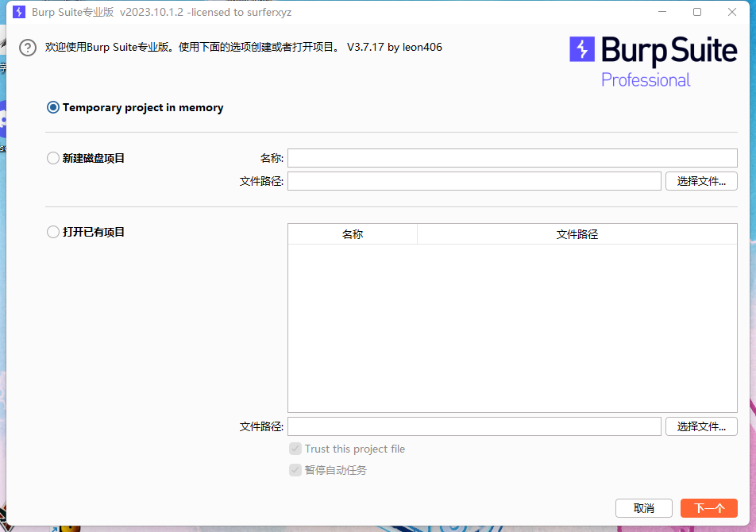The height and width of the screenshot is (532, 756).
Task: Click the 名称 input field
Action: 512,158
